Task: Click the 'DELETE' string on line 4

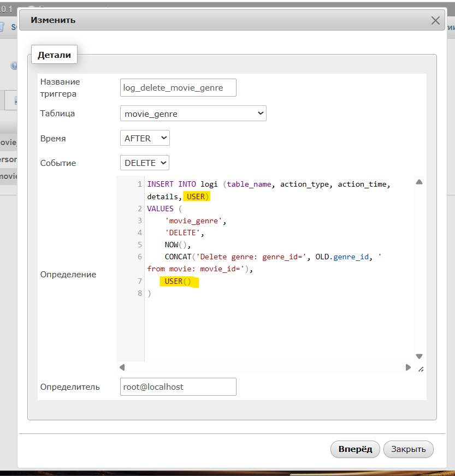Action: tap(182, 233)
